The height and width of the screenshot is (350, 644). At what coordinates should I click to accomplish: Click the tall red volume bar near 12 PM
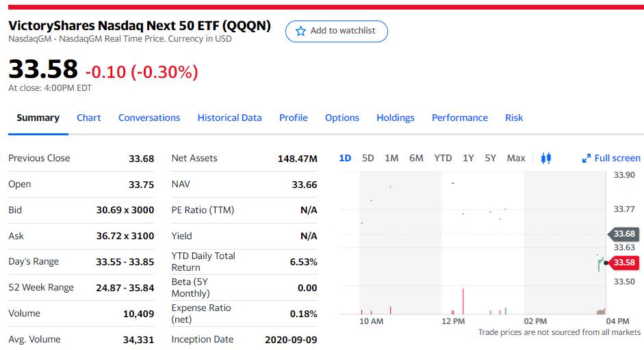click(463, 301)
